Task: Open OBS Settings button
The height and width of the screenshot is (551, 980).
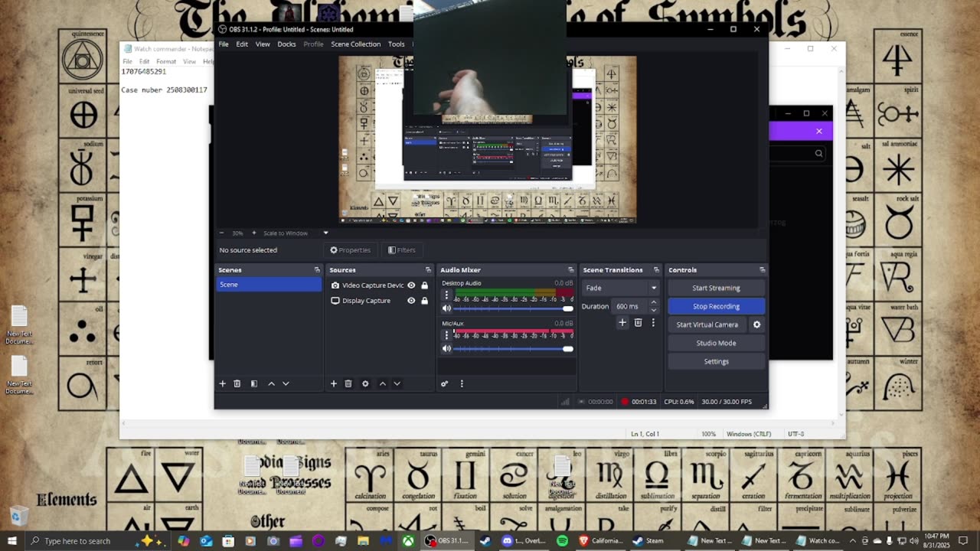Action: 717,361
